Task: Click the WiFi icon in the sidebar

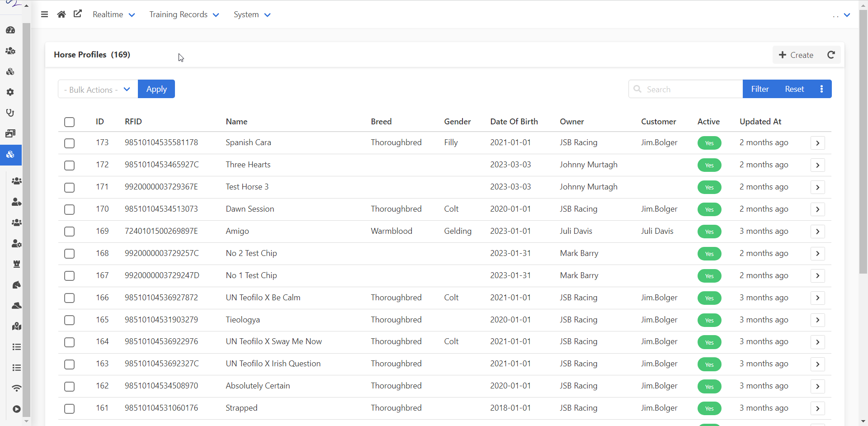Action: (x=16, y=388)
